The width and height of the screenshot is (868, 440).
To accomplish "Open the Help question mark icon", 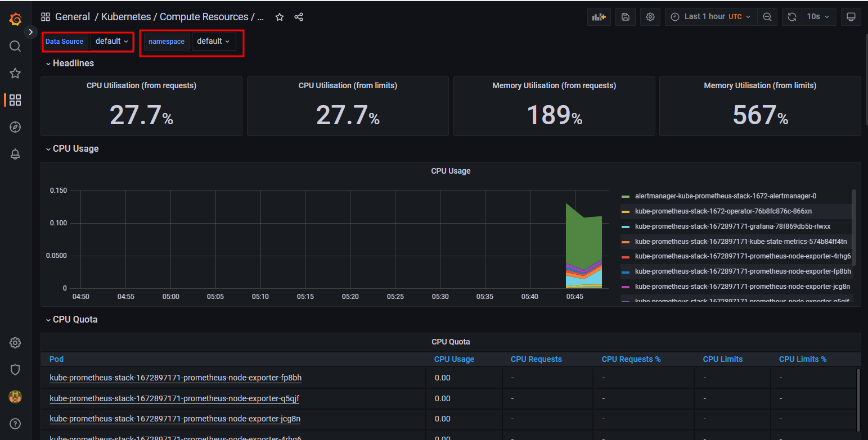I will click(x=15, y=424).
